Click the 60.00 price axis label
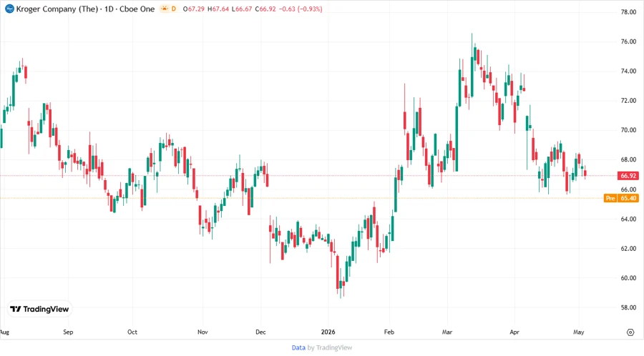 click(x=628, y=278)
